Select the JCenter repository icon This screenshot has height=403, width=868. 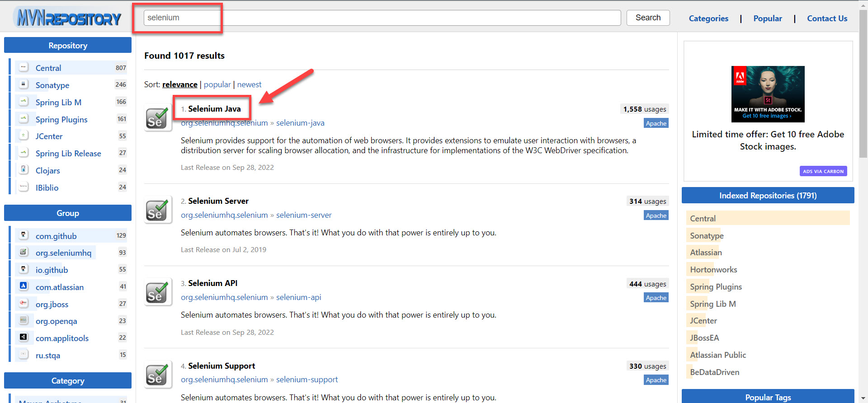tap(24, 136)
